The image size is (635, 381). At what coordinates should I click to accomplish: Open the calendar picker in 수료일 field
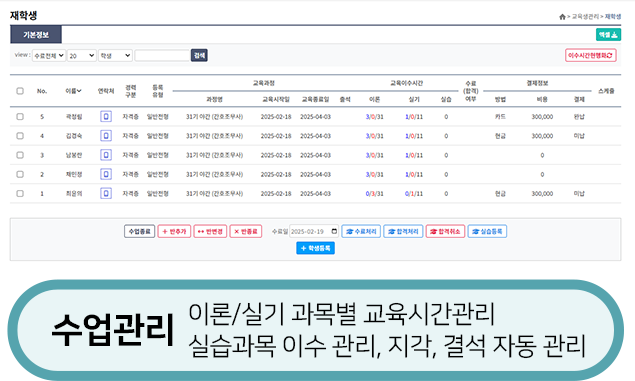click(334, 231)
